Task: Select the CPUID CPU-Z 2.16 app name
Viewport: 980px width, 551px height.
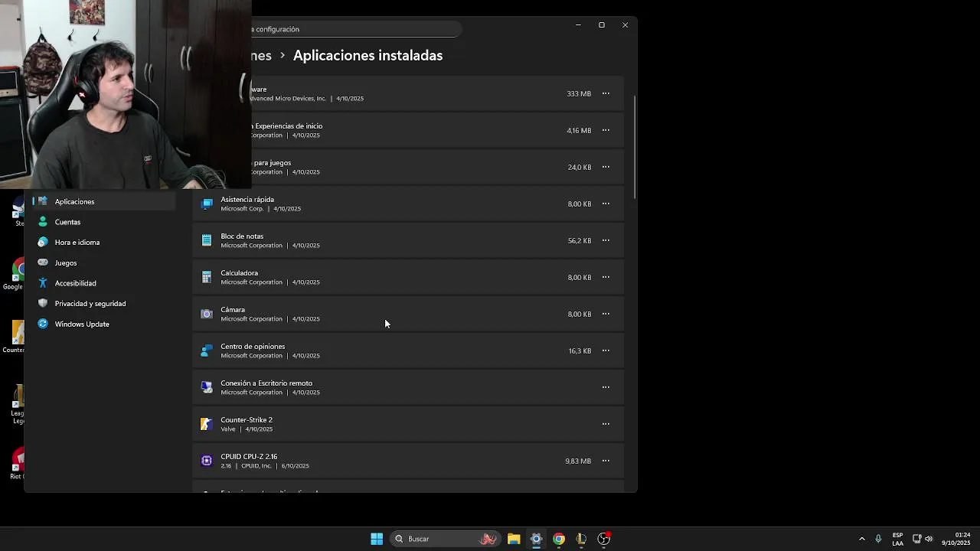Action: pyautogui.click(x=249, y=457)
